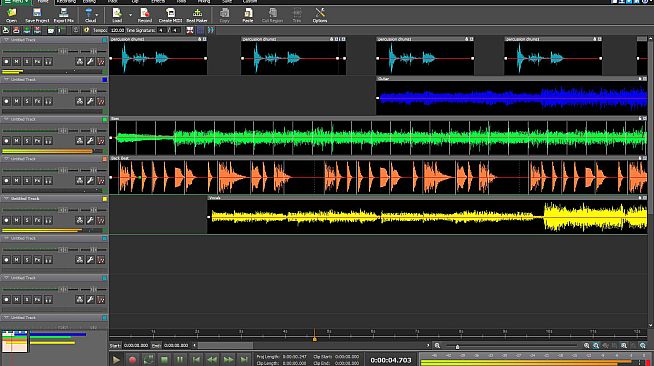Click the horizontal timeline scrollbar thumb
This screenshot has width=654, height=366.
[226, 346]
